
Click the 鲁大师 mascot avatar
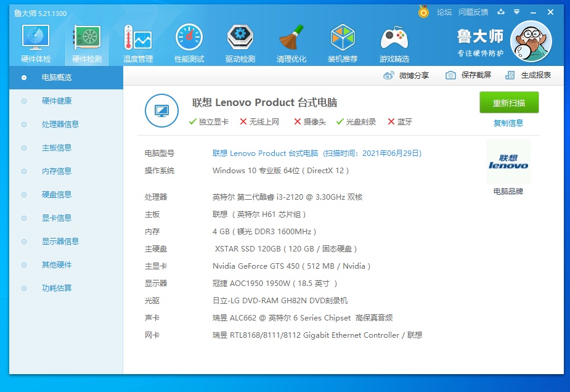[x=531, y=41]
